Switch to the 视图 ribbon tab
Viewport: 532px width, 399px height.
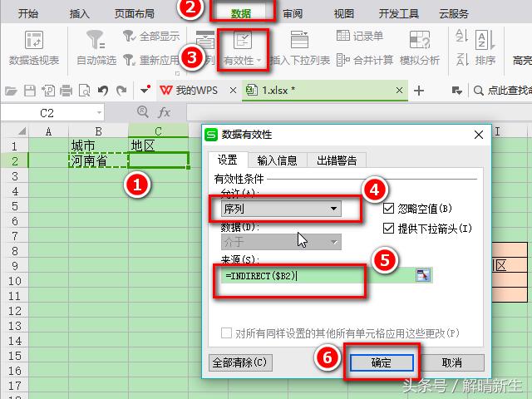click(x=344, y=14)
